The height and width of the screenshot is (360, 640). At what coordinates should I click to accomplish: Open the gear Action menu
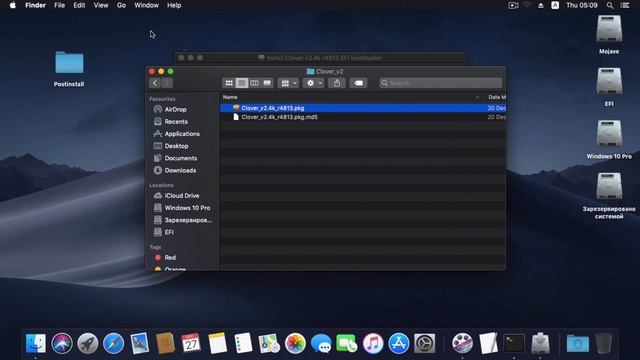pos(313,83)
